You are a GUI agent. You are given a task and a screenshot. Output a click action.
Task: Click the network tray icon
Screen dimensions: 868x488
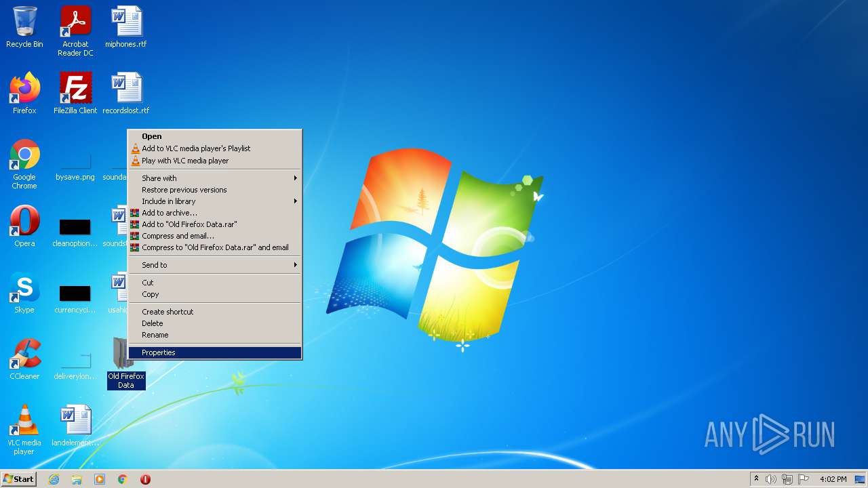787,479
